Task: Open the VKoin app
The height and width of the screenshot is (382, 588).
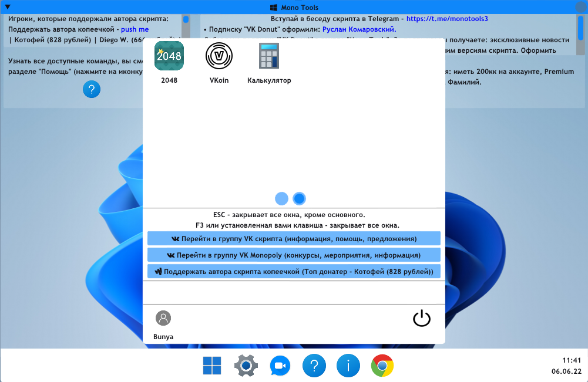Action: point(219,56)
